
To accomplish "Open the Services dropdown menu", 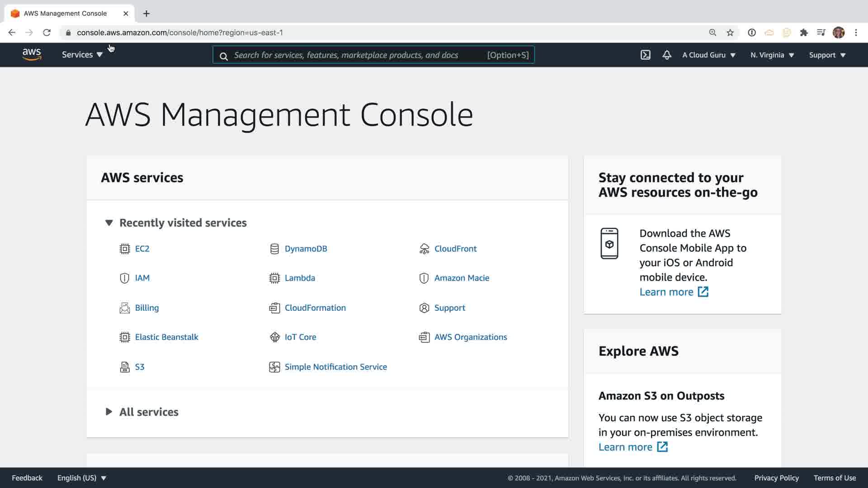I will 82,55.
